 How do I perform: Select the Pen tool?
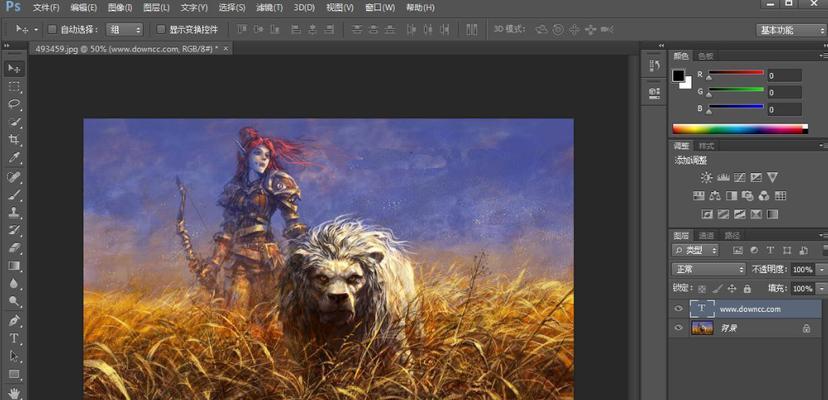(14, 320)
